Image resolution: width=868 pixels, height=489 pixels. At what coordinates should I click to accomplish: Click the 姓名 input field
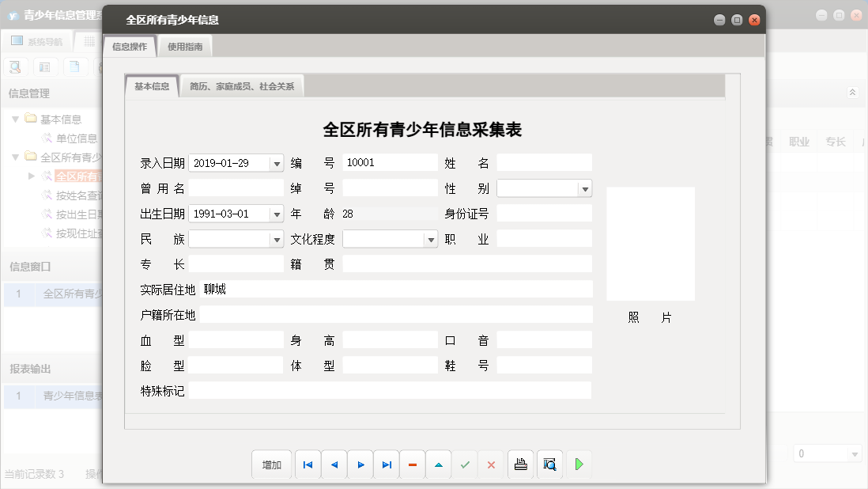[x=544, y=163]
